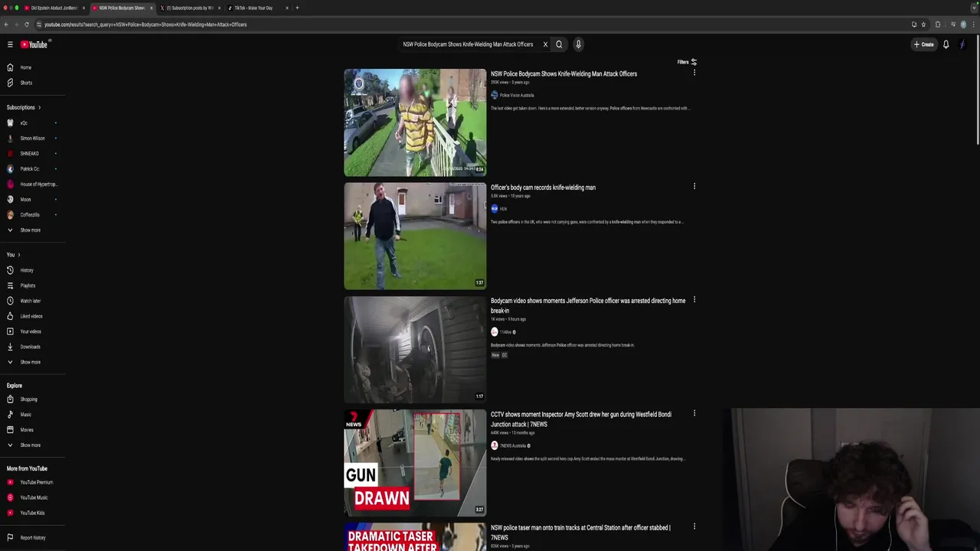Open browser extensions puzzle icon
980x551 pixels.
938,24
